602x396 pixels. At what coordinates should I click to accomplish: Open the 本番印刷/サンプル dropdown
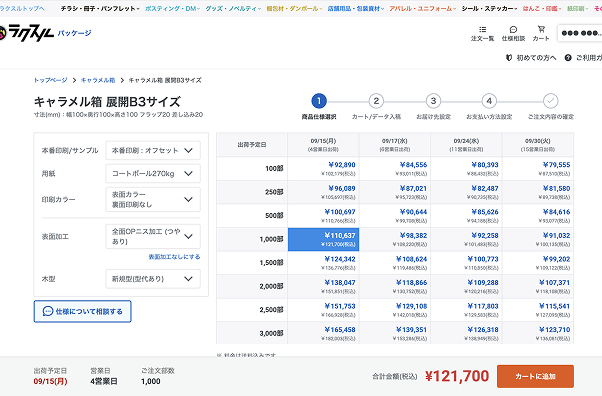click(x=153, y=150)
